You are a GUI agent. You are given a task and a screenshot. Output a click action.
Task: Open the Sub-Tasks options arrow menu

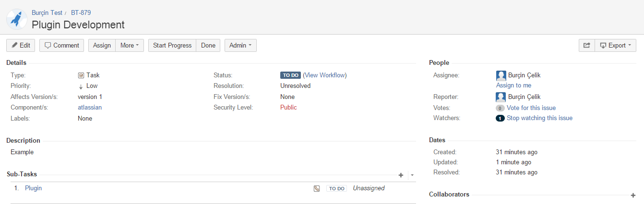[412, 175]
